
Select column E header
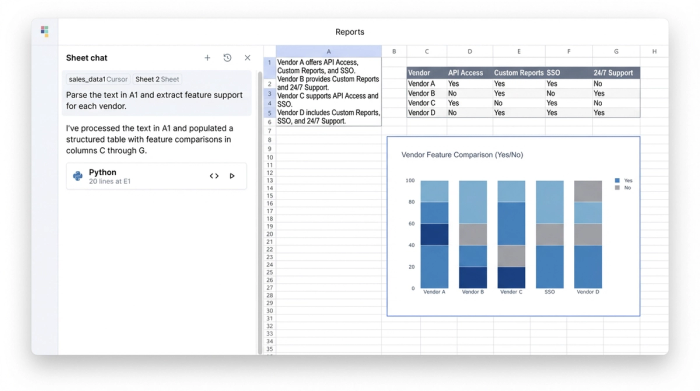click(x=519, y=51)
